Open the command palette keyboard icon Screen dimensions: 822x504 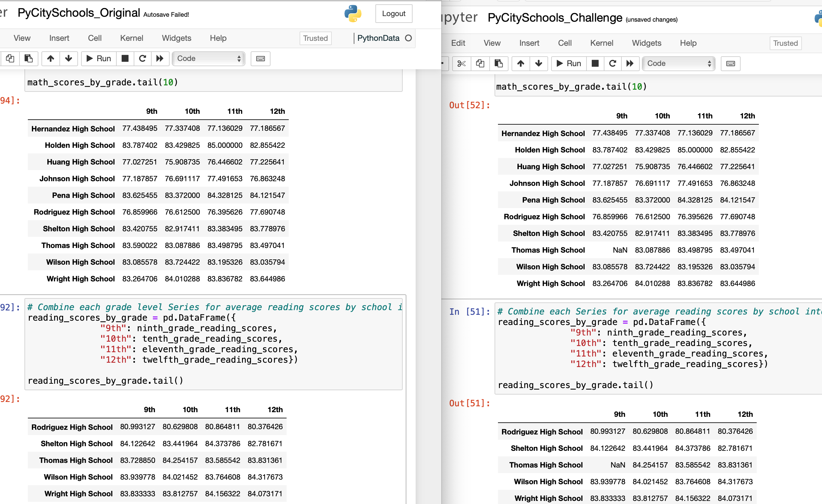coord(260,59)
